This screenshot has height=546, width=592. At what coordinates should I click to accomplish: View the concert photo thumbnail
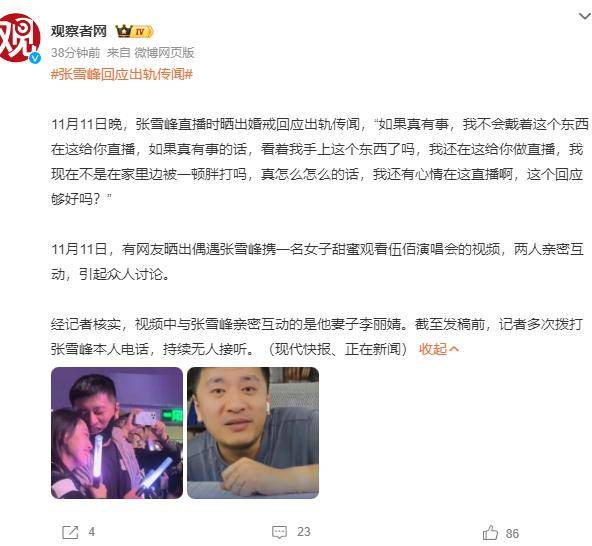point(117,433)
